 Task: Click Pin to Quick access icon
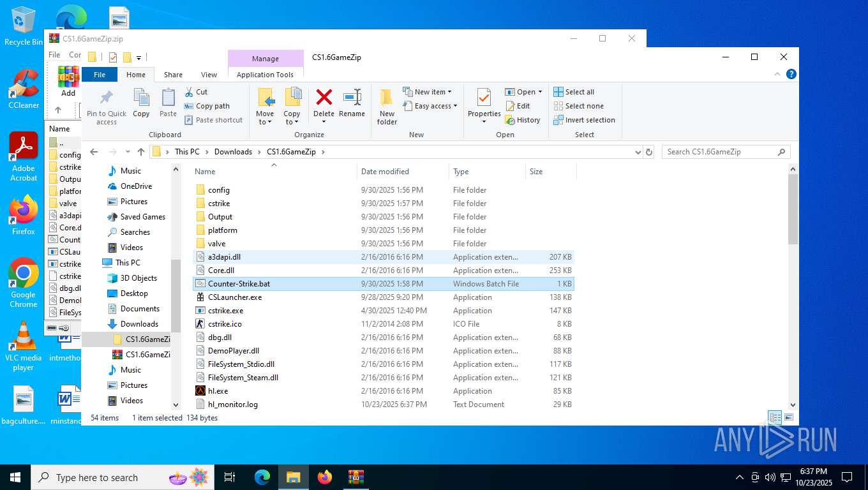pyautogui.click(x=107, y=107)
